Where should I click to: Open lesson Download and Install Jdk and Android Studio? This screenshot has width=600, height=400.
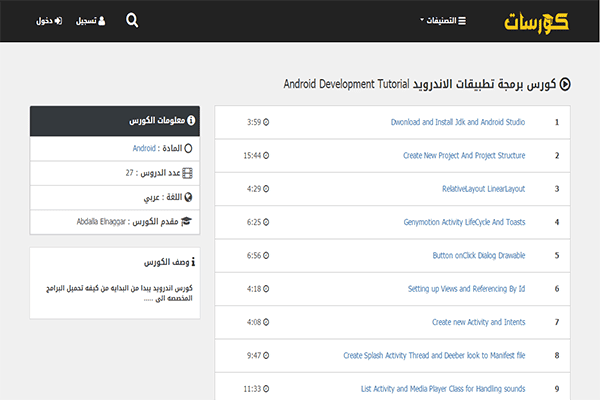(x=457, y=123)
